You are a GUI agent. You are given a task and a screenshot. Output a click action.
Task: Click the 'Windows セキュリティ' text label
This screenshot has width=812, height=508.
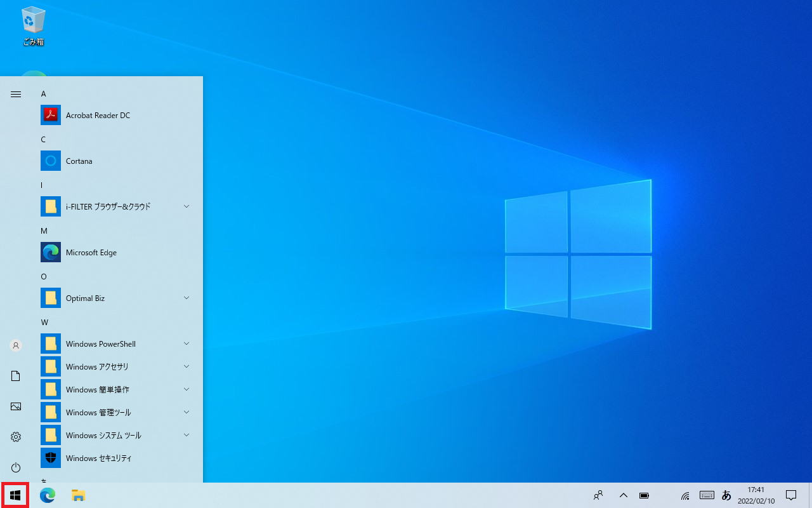(98, 458)
